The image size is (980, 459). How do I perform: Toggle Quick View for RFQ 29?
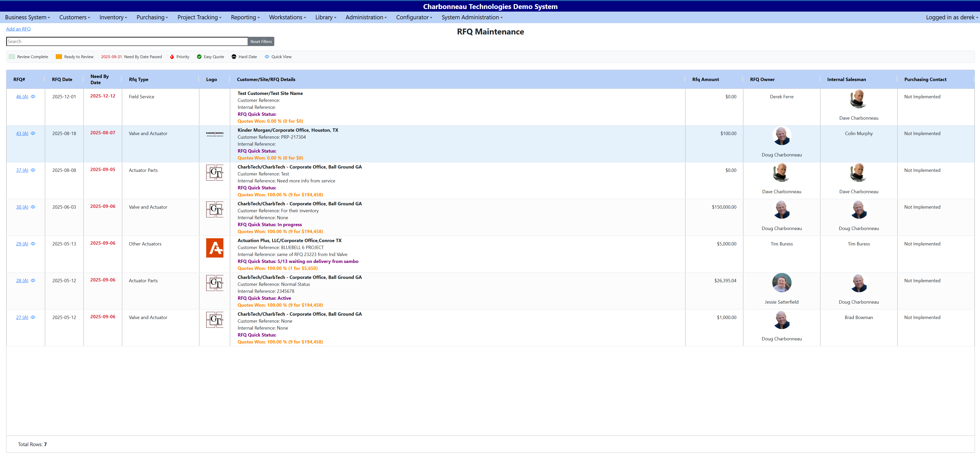[33, 244]
